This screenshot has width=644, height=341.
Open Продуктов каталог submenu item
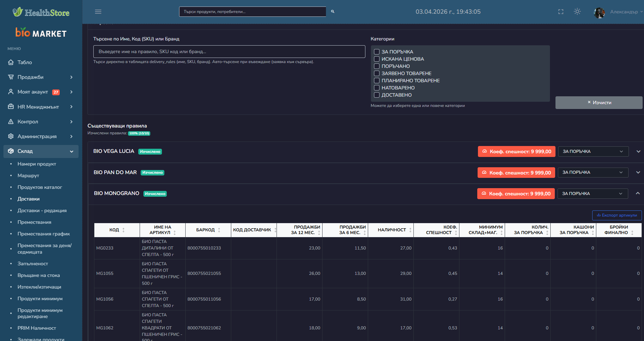(40, 187)
